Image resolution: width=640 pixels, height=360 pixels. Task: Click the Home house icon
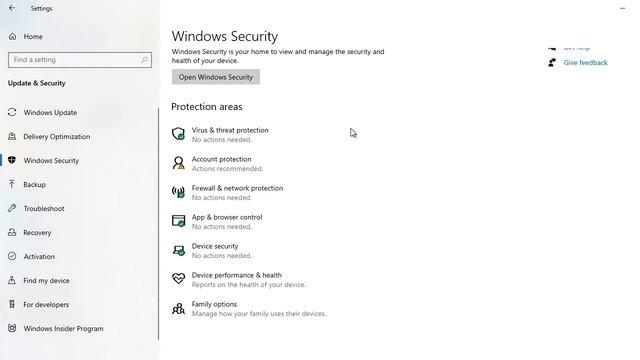pyautogui.click(x=12, y=36)
